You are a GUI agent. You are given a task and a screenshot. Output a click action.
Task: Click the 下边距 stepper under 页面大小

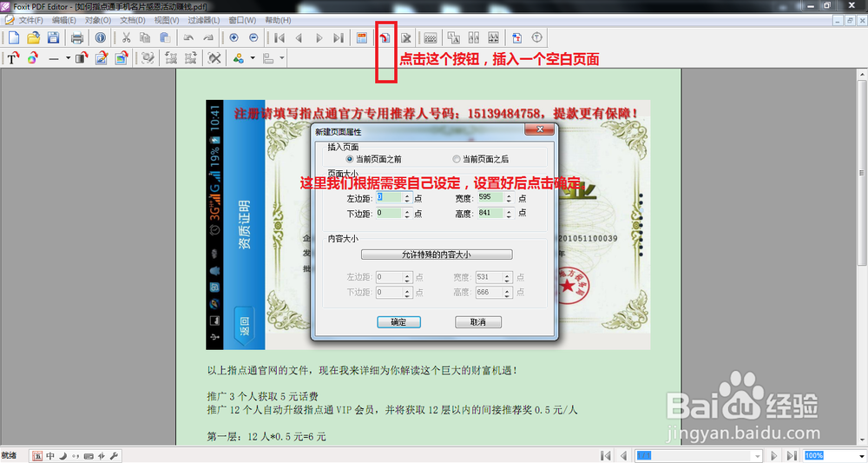pyautogui.click(x=407, y=213)
